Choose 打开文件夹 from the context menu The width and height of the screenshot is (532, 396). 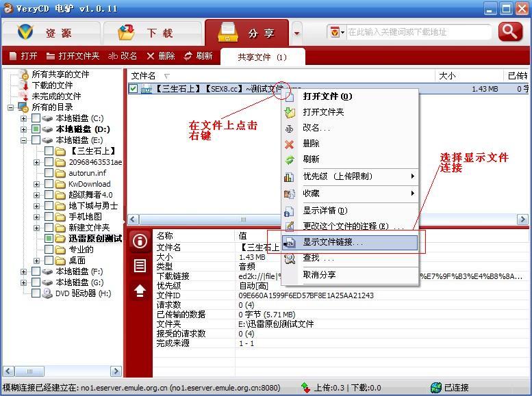point(350,112)
